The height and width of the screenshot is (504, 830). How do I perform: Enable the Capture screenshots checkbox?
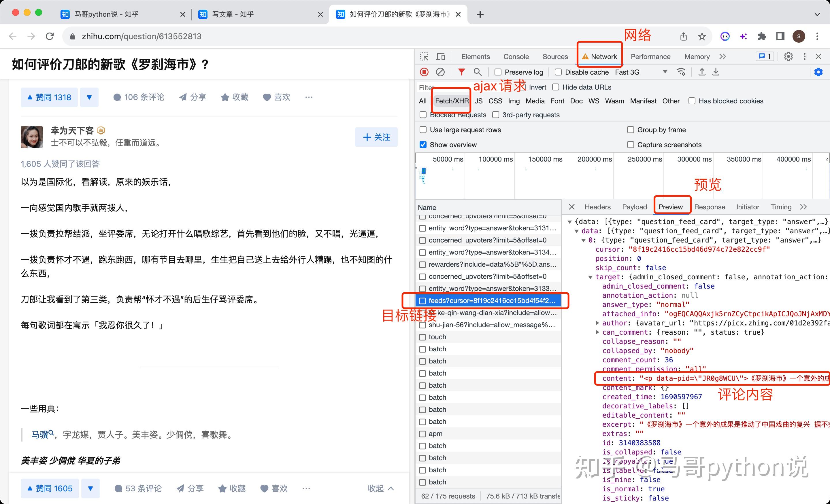(x=631, y=145)
